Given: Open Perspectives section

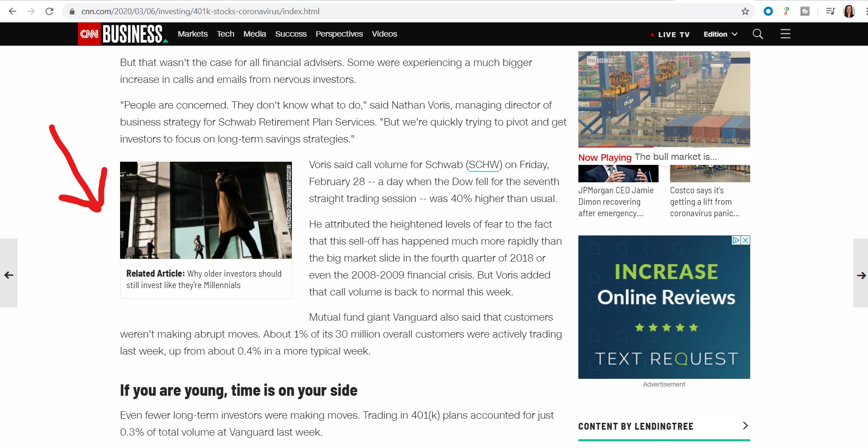Looking at the screenshot, I should coord(339,34).
